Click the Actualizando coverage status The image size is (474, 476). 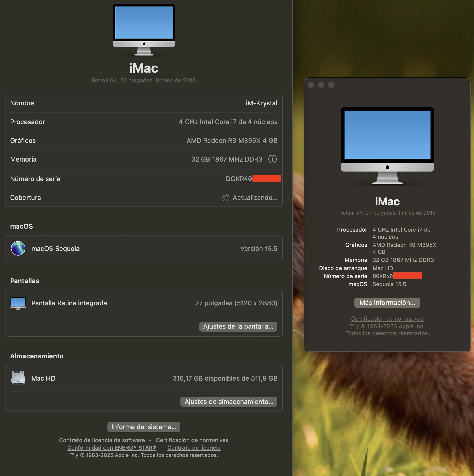coord(255,198)
